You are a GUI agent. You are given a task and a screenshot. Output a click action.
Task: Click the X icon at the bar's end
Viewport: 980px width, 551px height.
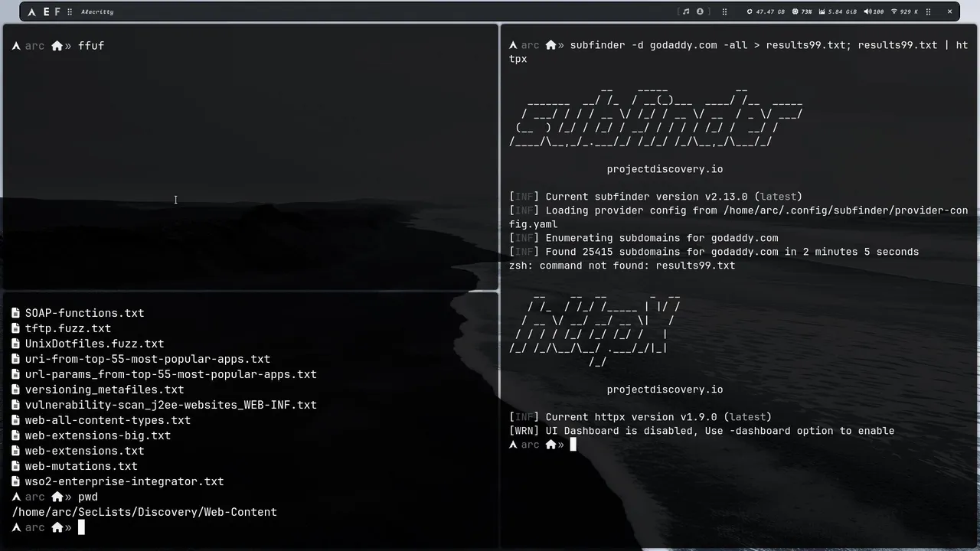coord(950,11)
